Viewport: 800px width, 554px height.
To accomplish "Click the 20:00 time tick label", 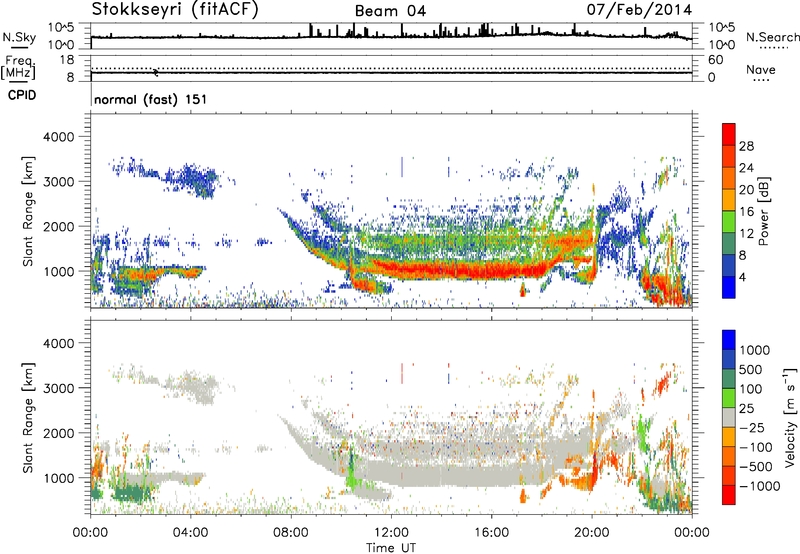I will 592,533.
